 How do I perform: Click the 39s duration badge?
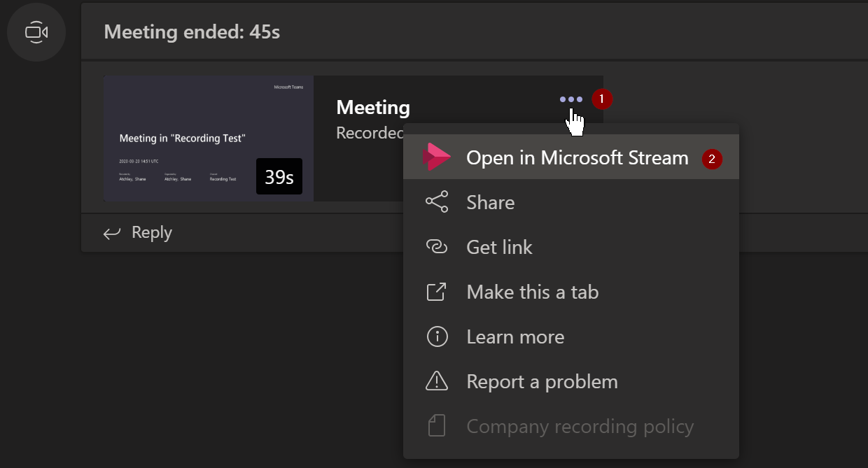coord(279,176)
